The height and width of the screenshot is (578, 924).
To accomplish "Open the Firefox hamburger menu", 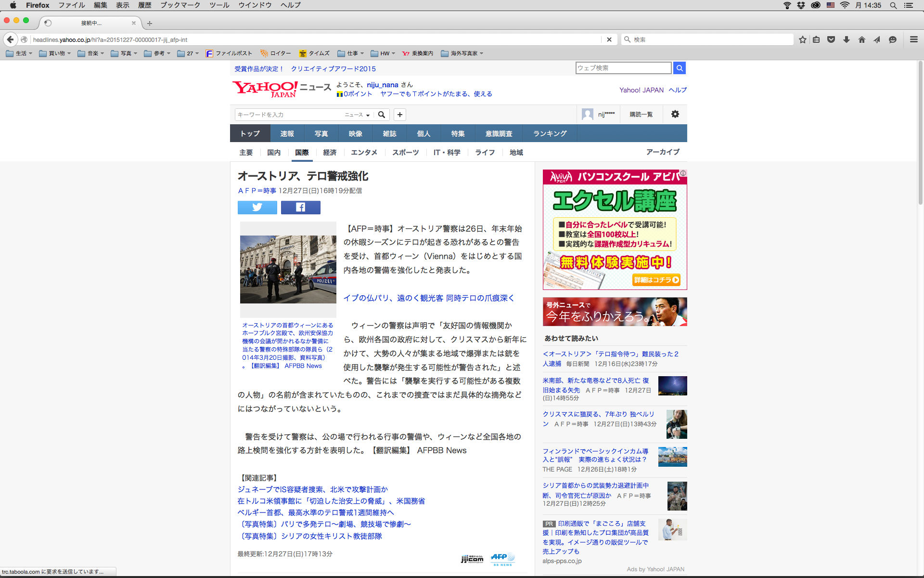I will [x=913, y=39].
